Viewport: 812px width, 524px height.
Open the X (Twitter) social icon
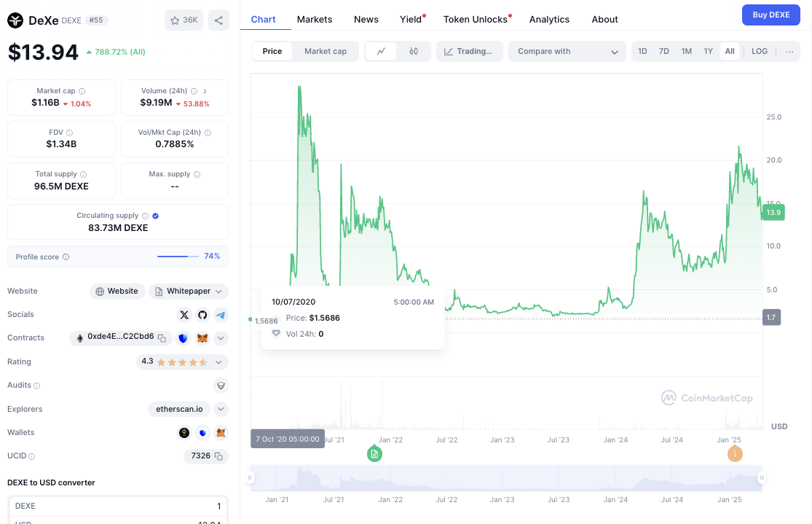coord(184,315)
